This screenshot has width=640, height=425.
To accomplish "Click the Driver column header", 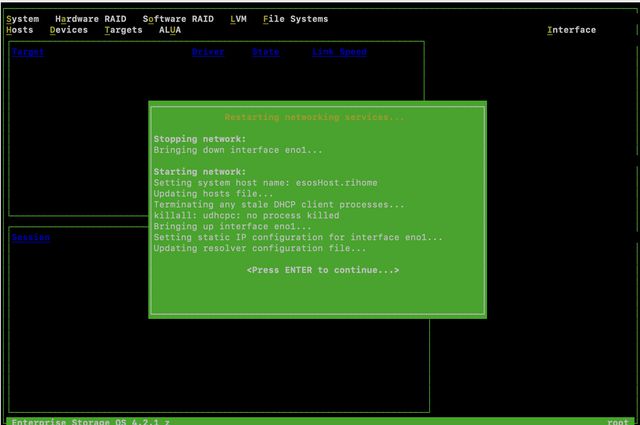I will pos(208,52).
